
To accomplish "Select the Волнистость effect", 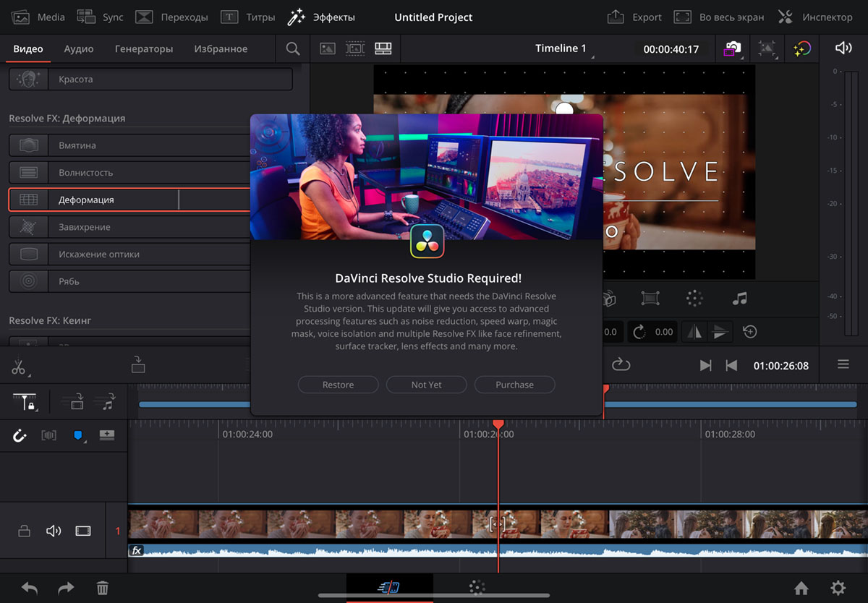I will pyautogui.click(x=129, y=173).
